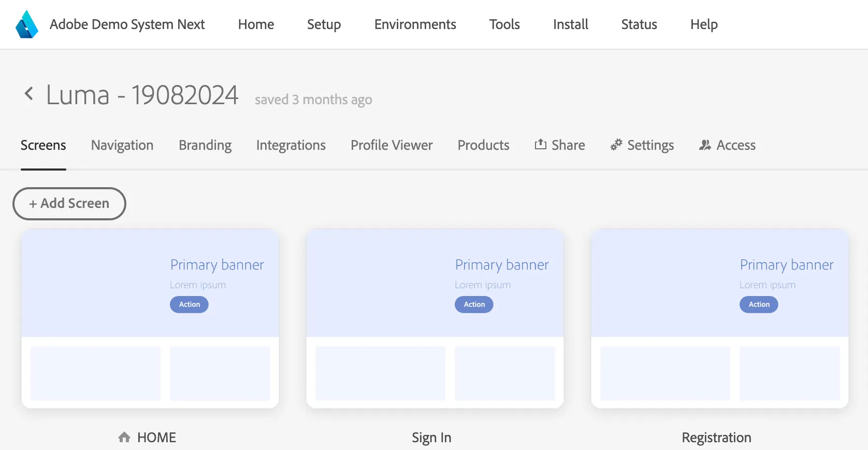Open the Install menu
Screen dimensions: 868x450
pyautogui.click(x=571, y=24)
